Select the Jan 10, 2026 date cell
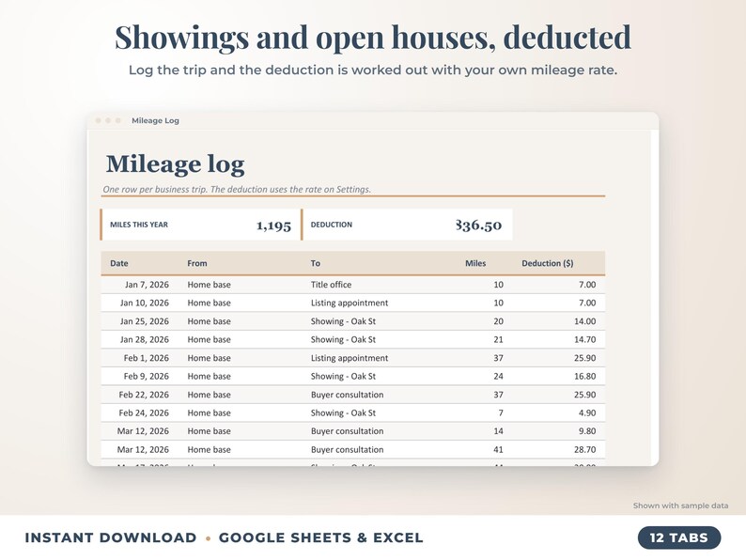This screenshot has width=746, height=560. click(x=144, y=303)
